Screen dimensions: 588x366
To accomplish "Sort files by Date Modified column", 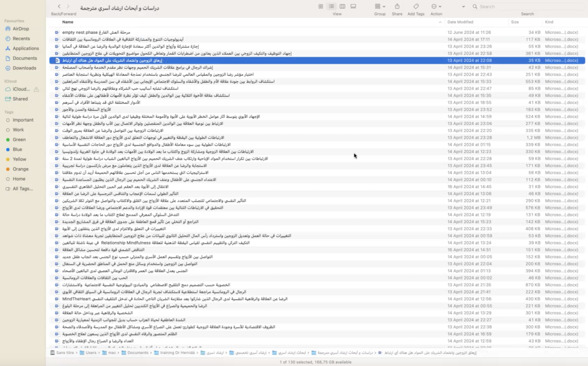I will 460,22.
